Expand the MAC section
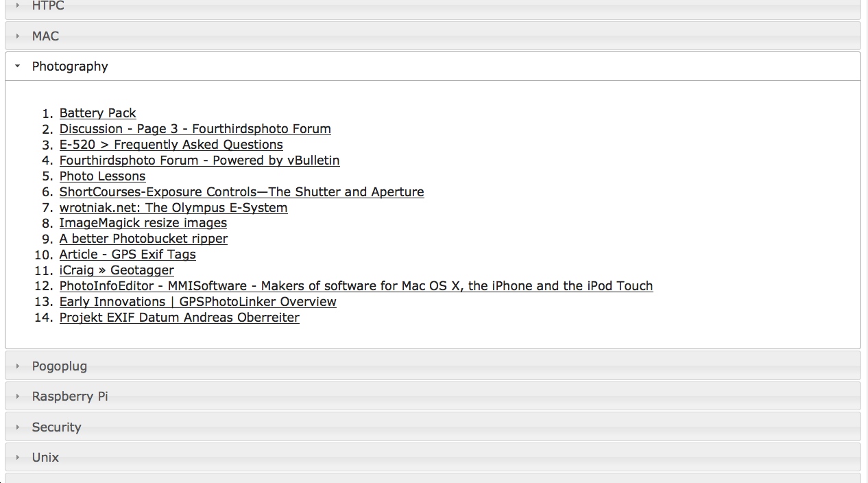The width and height of the screenshot is (868, 483). click(45, 35)
